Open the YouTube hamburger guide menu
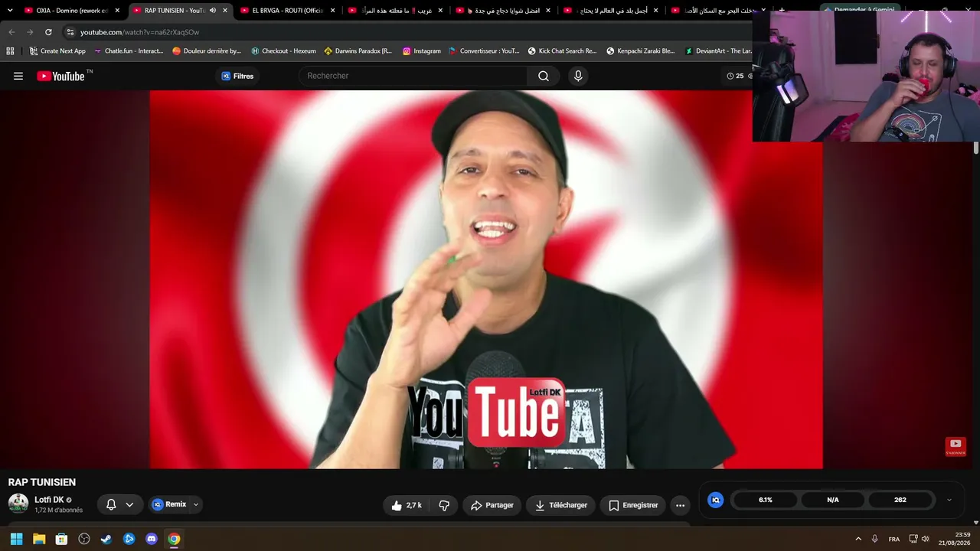Viewport: 980px width, 551px height. coord(18,76)
